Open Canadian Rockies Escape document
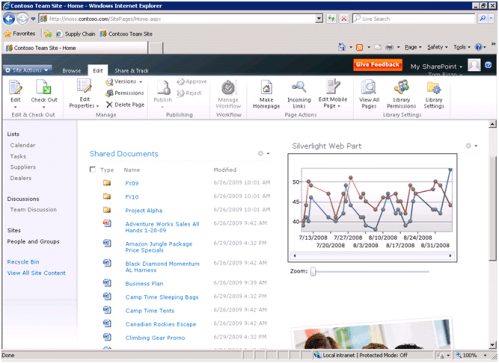 (x=161, y=324)
